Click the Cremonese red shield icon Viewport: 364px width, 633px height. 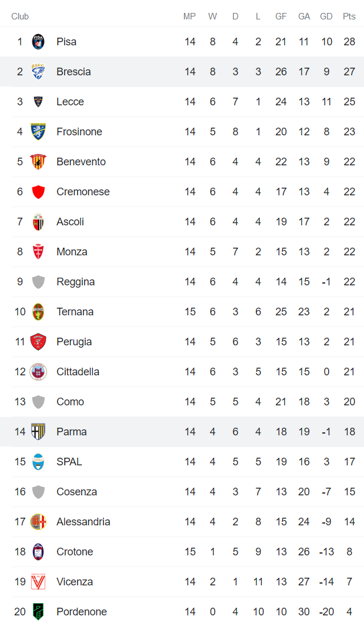pyautogui.click(x=38, y=192)
